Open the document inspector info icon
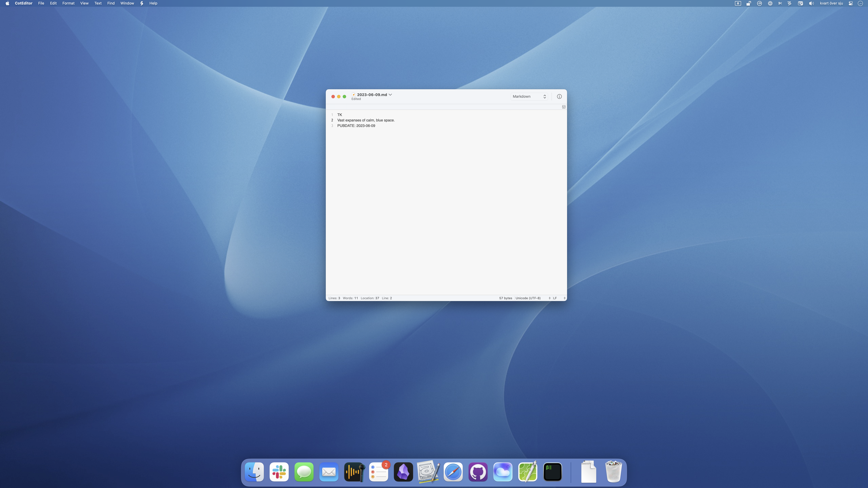The width and height of the screenshot is (868, 488). pos(559,96)
